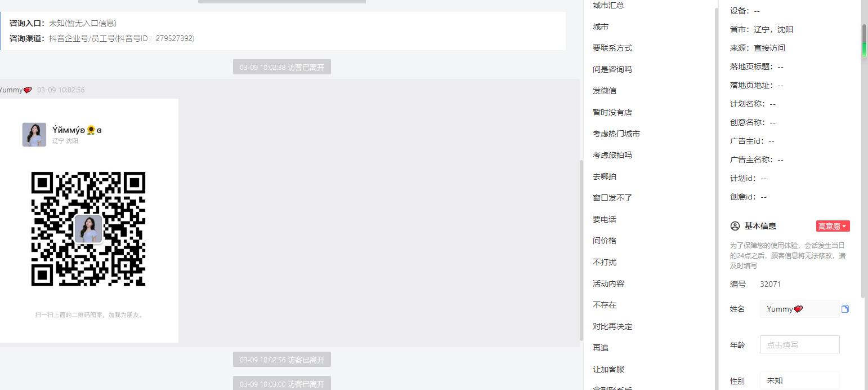Click the 咨询入口 未知 line
The image size is (868, 390).
(x=63, y=23)
